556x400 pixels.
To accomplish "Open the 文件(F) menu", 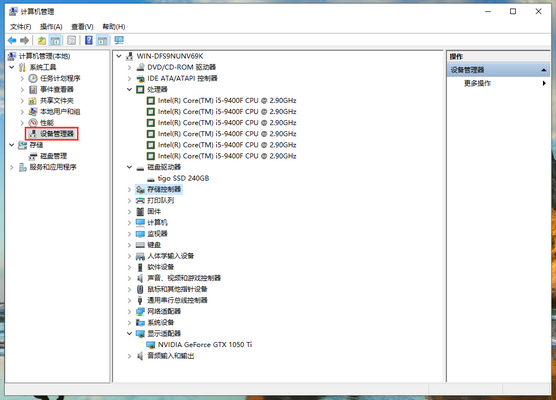I will pyautogui.click(x=21, y=27).
